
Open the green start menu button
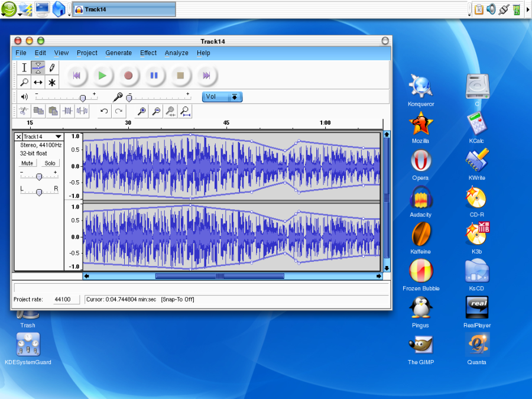coord(8,9)
